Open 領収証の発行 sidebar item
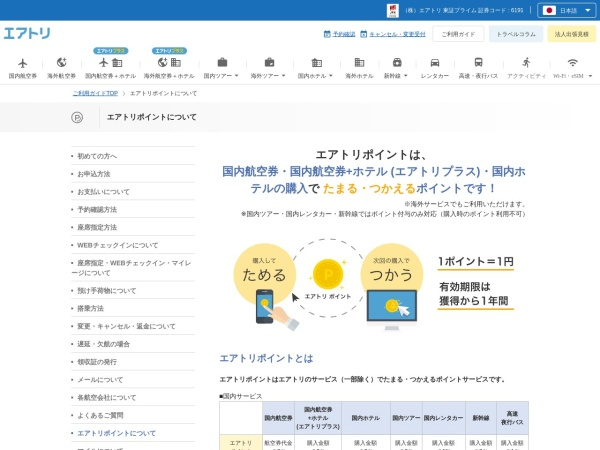600x450 pixels. coord(133,362)
